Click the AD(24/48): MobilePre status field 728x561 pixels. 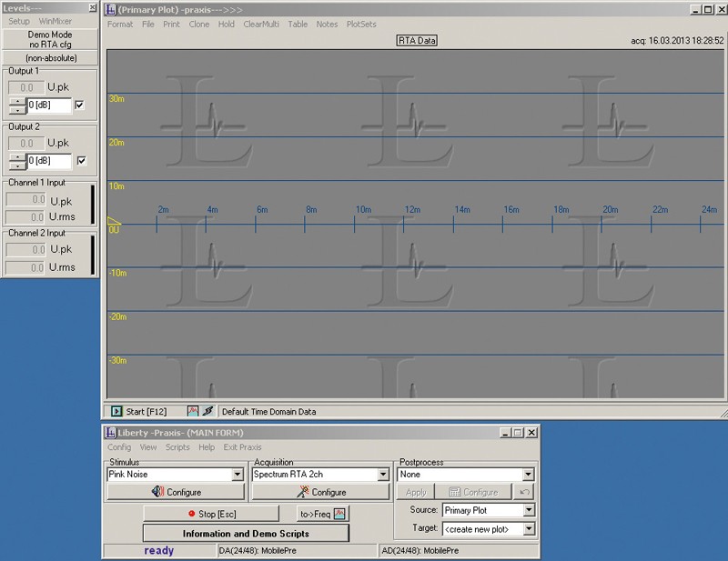459,550
